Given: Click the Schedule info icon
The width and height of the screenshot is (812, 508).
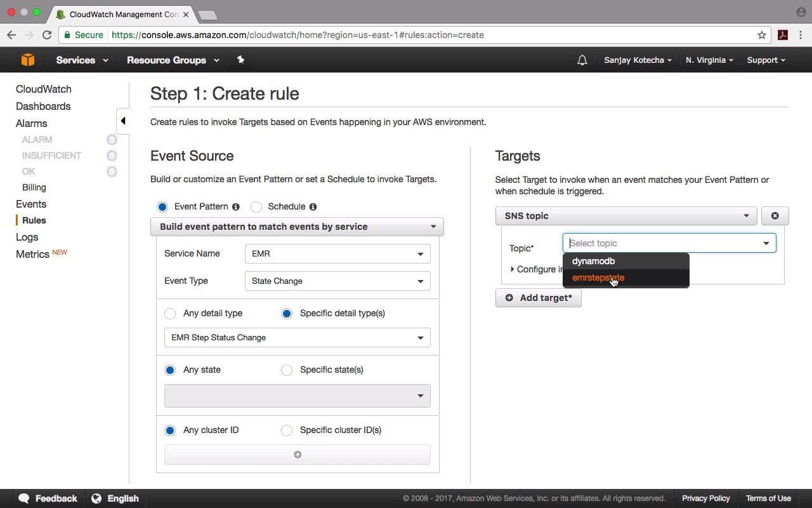Looking at the screenshot, I should (x=313, y=206).
